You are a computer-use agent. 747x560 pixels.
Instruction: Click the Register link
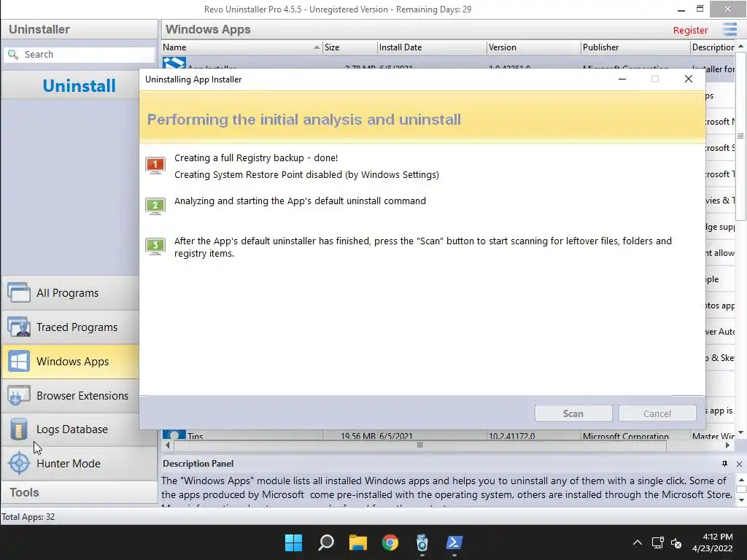point(690,30)
